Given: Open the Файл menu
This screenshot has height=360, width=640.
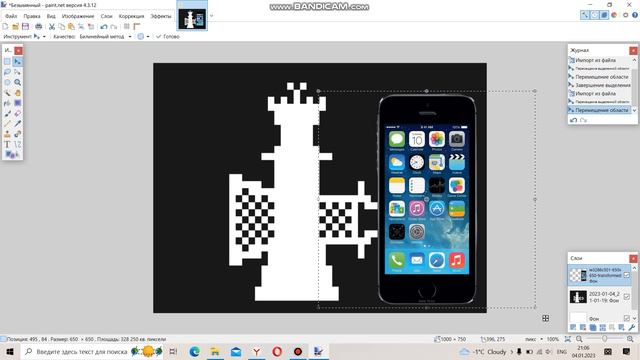Looking at the screenshot, I should point(11,16).
